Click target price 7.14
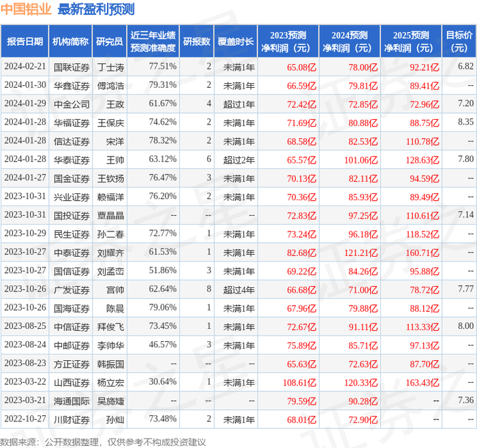The height and width of the screenshot is (448, 477). [465, 214]
